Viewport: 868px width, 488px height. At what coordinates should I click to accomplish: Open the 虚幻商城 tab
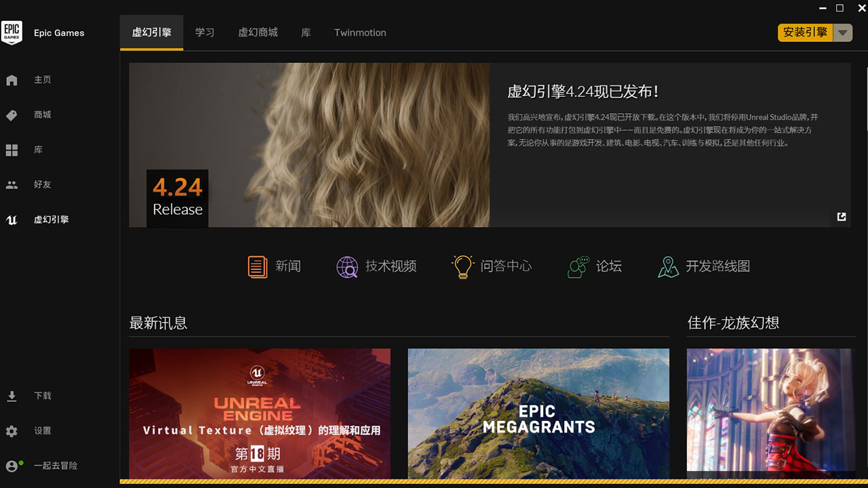point(258,33)
